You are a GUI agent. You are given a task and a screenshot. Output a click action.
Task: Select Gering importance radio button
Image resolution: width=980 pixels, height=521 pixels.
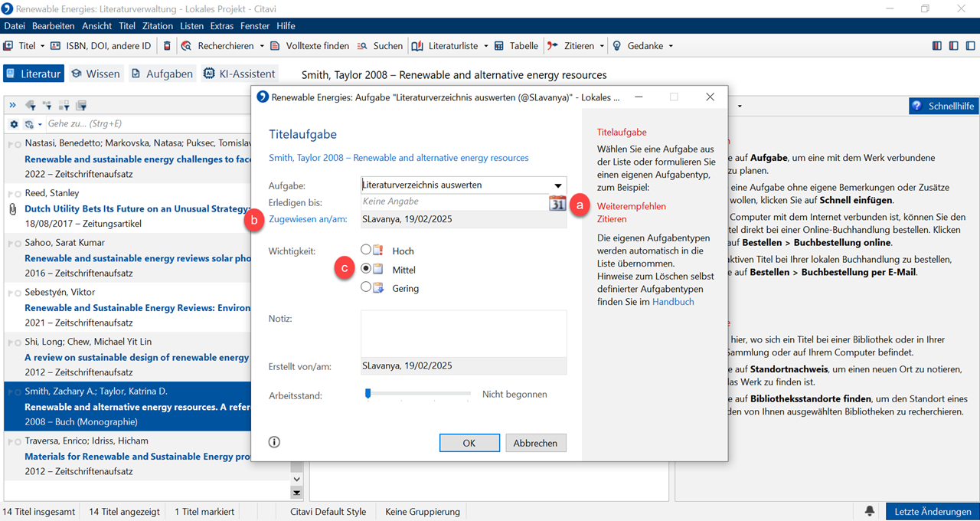coord(366,287)
